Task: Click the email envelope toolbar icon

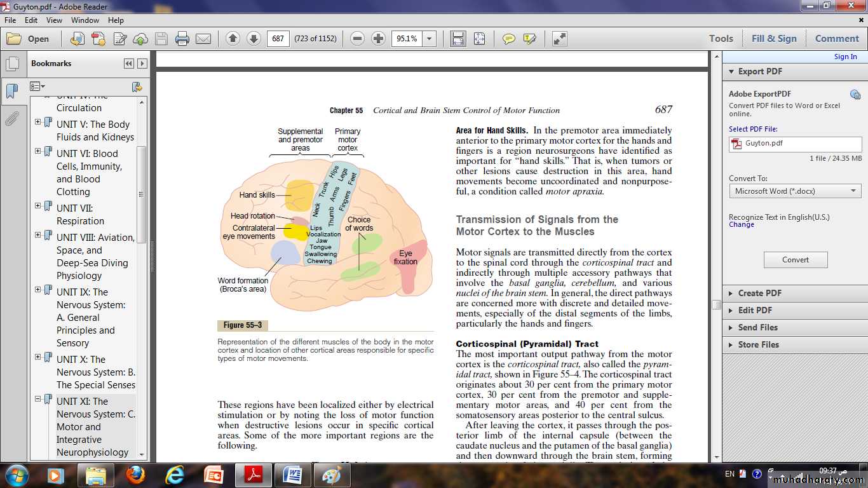Action: coord(203,39)
